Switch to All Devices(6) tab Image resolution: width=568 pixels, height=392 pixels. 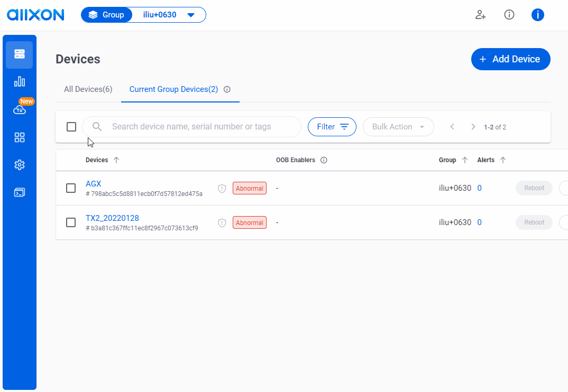[88, 89]
